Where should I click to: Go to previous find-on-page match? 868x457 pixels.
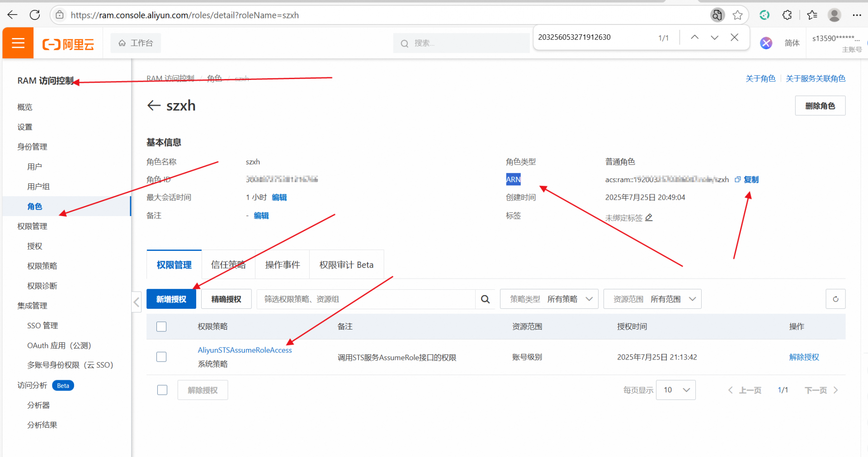click(695, 37)
